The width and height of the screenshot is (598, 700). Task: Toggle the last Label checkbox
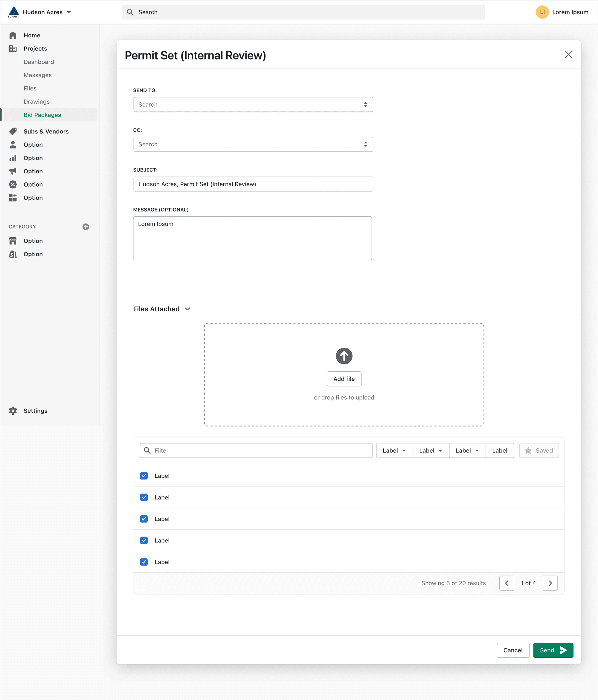click(x=144, y=562)
